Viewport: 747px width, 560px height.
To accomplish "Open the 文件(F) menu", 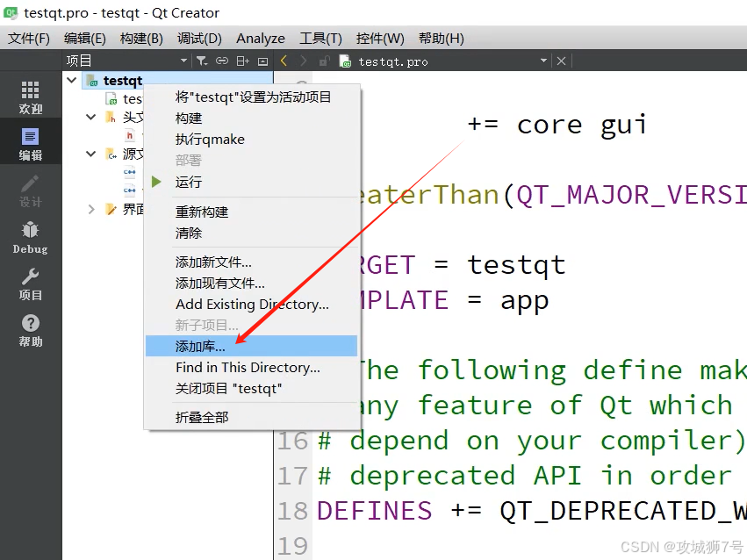I will [29, 38].
